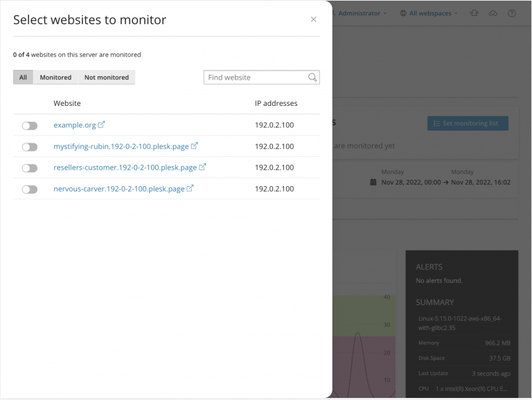Click '0 of 4 websites' monitored status text
This screenshot has width=532, height=400.
tap(77, 55)
